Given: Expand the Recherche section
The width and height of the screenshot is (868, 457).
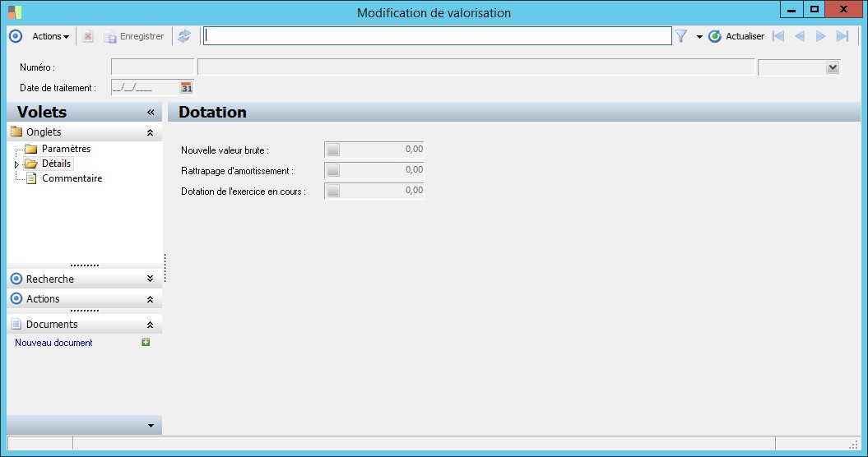Looking at the screenshot, I should (x=150, y=279).
